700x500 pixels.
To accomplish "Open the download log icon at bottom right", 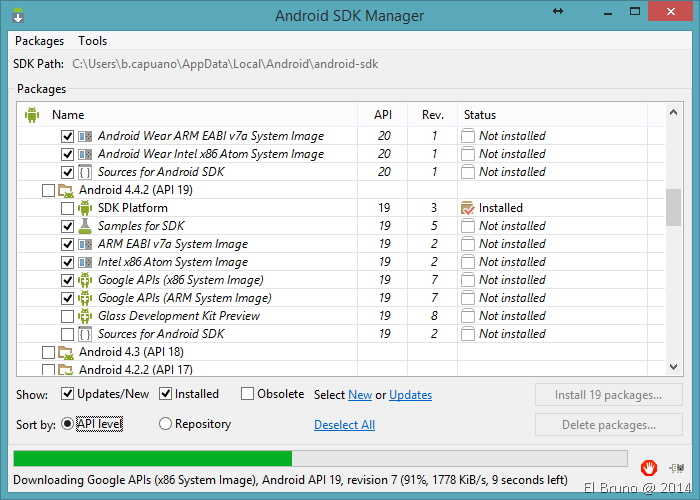I will tap(679, 467).
